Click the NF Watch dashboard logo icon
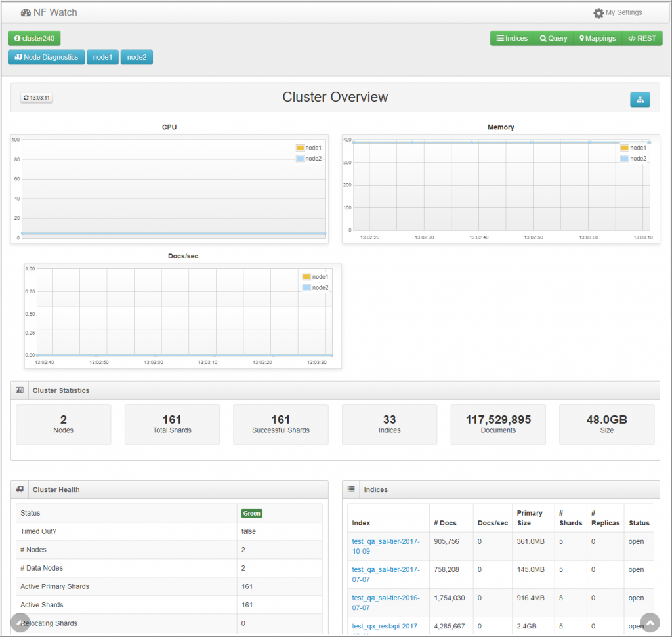This screenshot has height=637, width=672. [x=26, y=13]
